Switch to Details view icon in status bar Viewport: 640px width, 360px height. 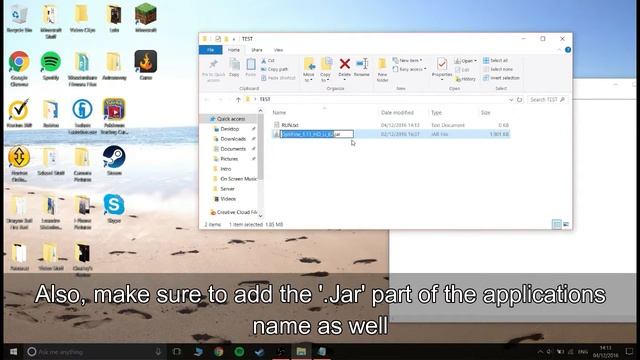556,224
